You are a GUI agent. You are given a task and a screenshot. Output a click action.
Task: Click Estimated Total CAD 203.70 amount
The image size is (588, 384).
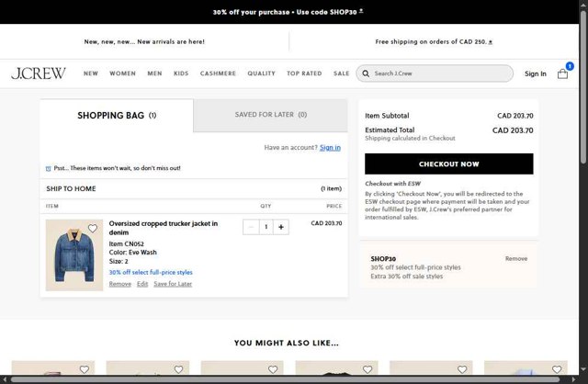[513, 130]
